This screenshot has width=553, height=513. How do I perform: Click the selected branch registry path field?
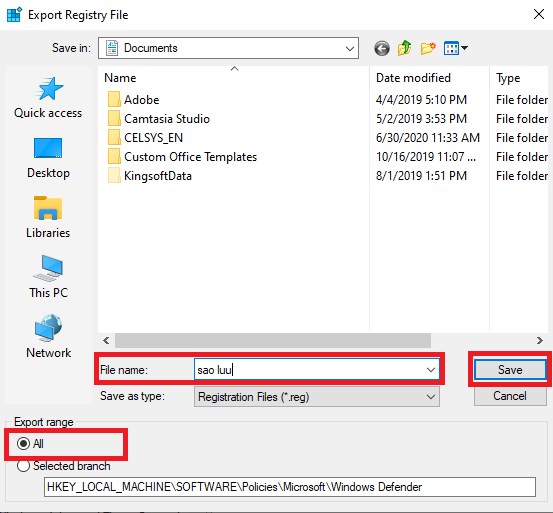290,487
